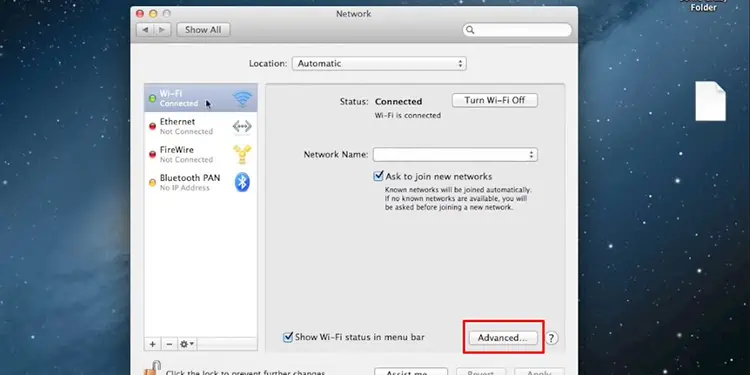Click the Turn Wi-Fi Off button
The height and width of the screenshot is (375, 750).
pyautogui.click(x=495, y=100)
